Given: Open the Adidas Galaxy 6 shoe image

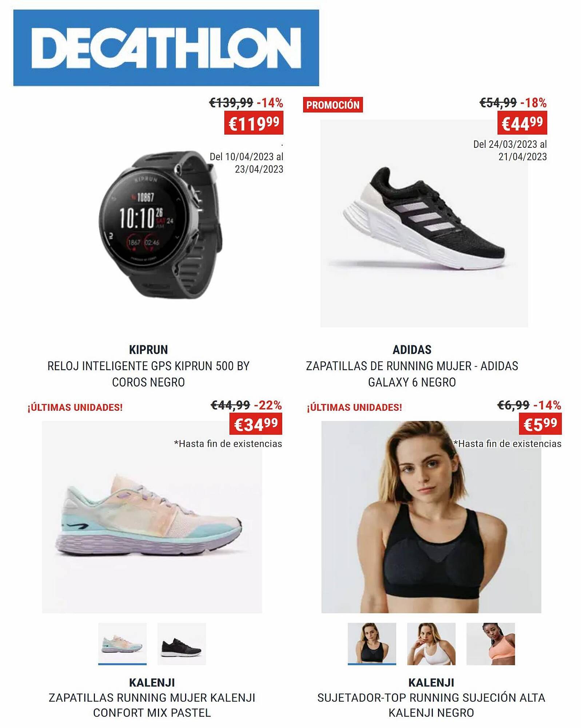Looking at the screenshot, I should tap(424, 223).
